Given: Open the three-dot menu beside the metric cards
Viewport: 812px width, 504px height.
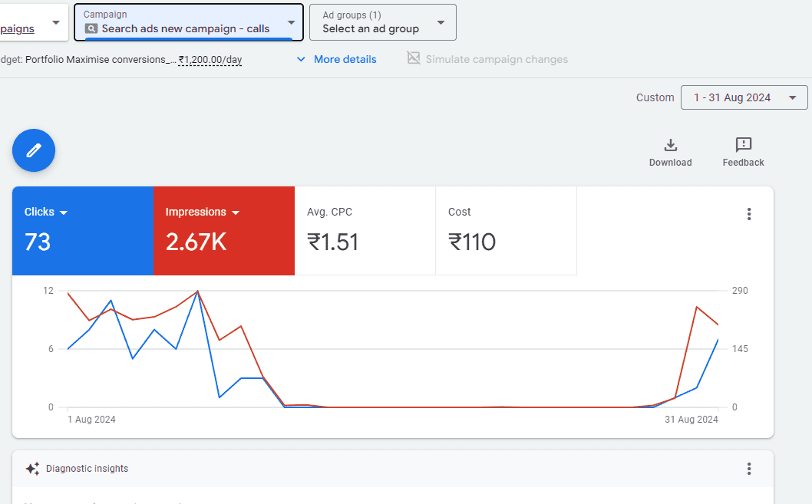Looking at the screenshot, I should [748, 214].
